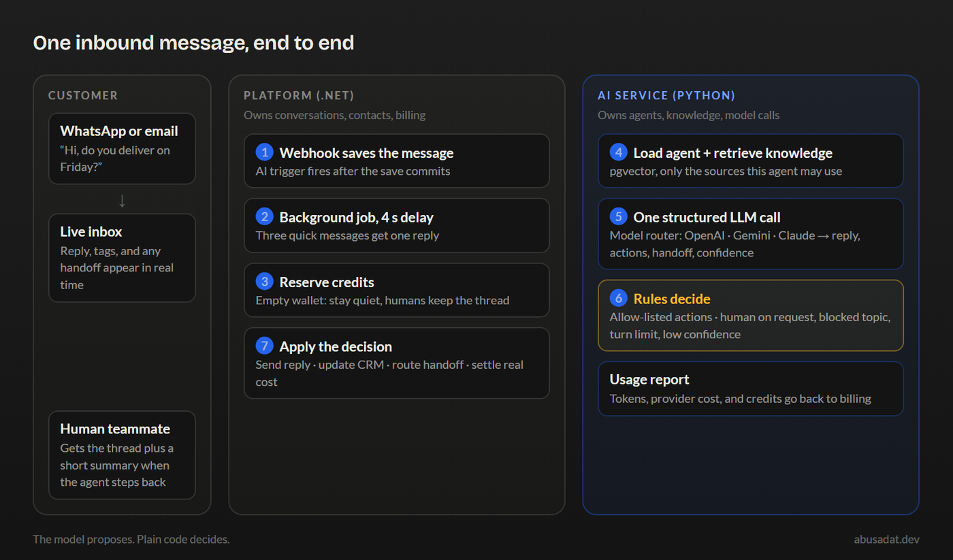
Task: Click "Model router: OpenAI · Gemini · Claude" description
Action: coord(735,244)
